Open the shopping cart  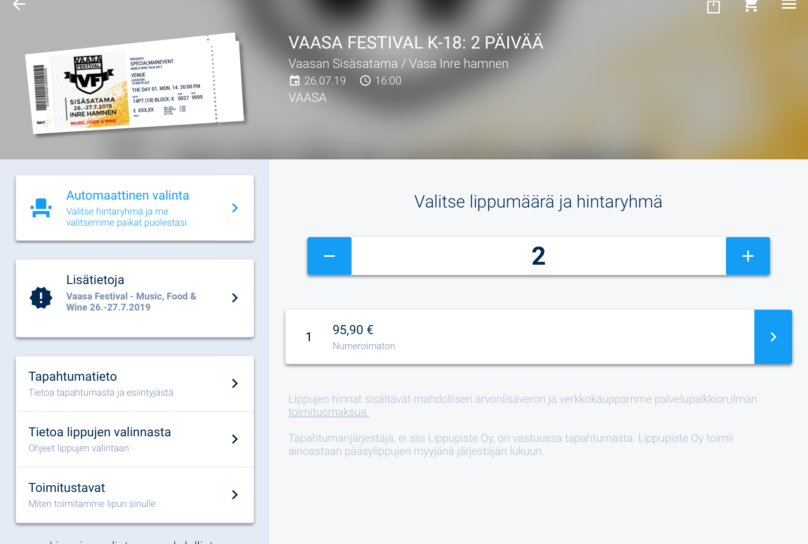point(751,6)
